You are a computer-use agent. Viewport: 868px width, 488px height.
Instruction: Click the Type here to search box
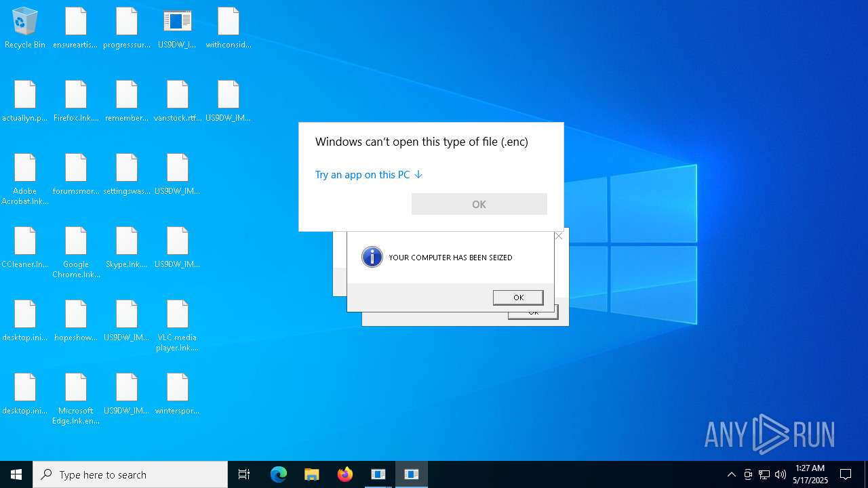130,474
